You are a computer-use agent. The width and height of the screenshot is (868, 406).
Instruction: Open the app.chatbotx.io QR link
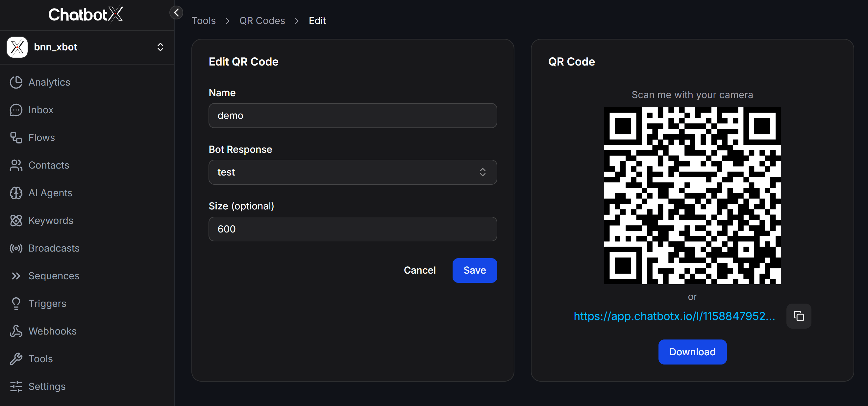pos(674,316)
